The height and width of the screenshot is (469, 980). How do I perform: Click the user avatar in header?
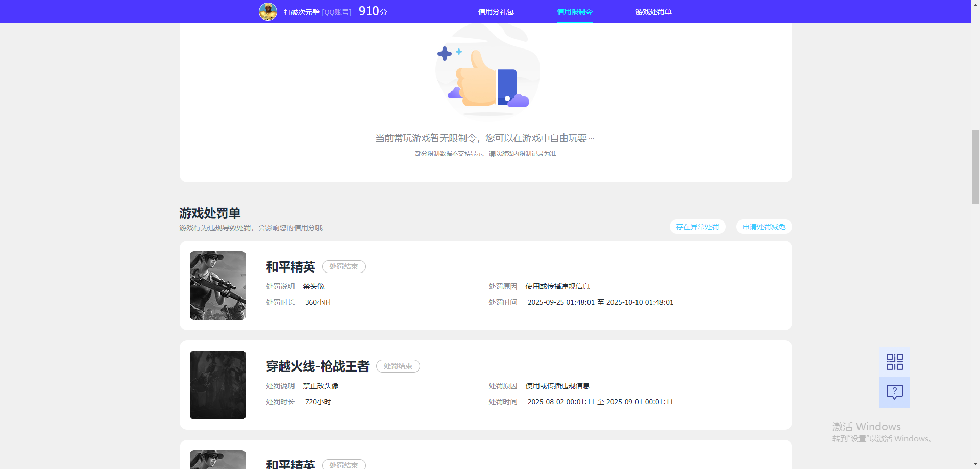[x=268, y=12]
